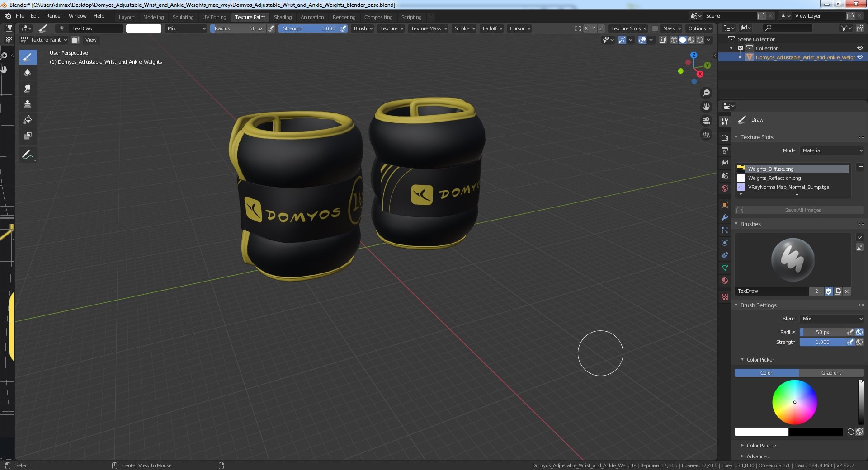The image size is (868, 470).
Task: Open the Output properties tab
Action: 725,150
